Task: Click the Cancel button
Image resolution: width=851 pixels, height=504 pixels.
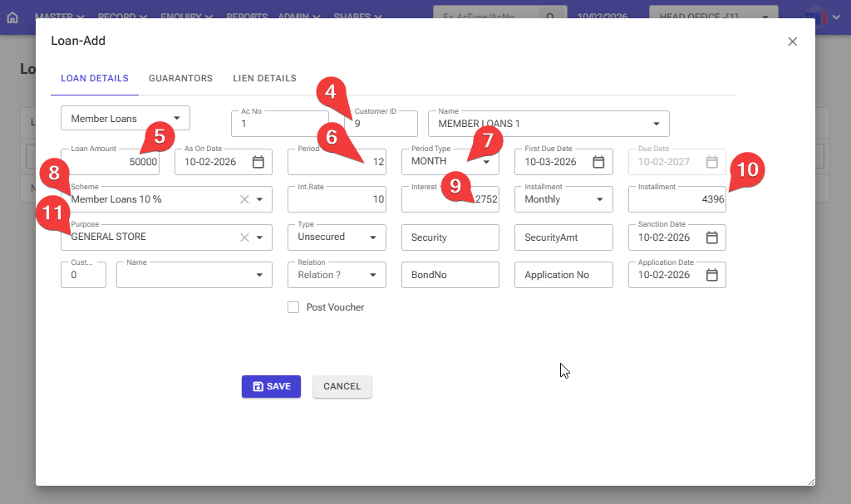Action: tap(342, 387)
